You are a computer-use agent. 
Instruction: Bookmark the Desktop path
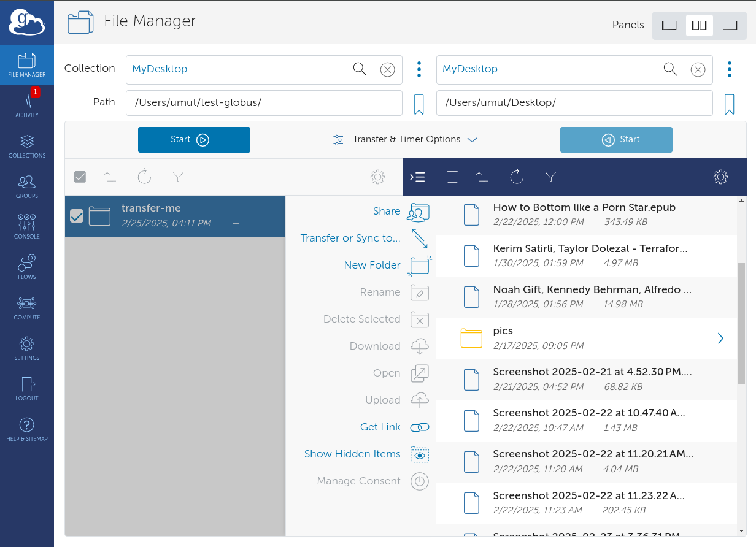pyautogui.click(x=730, y=104)
